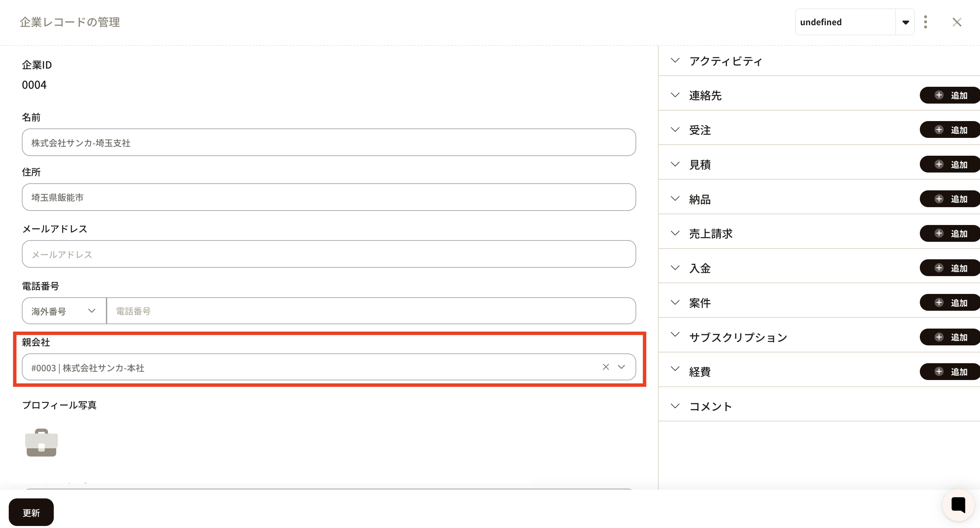Add a new invoice under 売上請求

[950, 233]
